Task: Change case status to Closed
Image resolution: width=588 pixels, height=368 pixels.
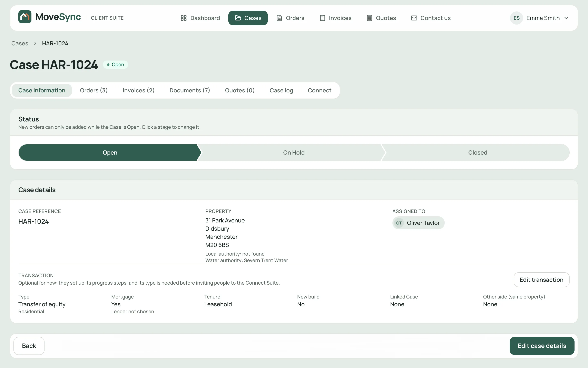Action: pos(478,153)
